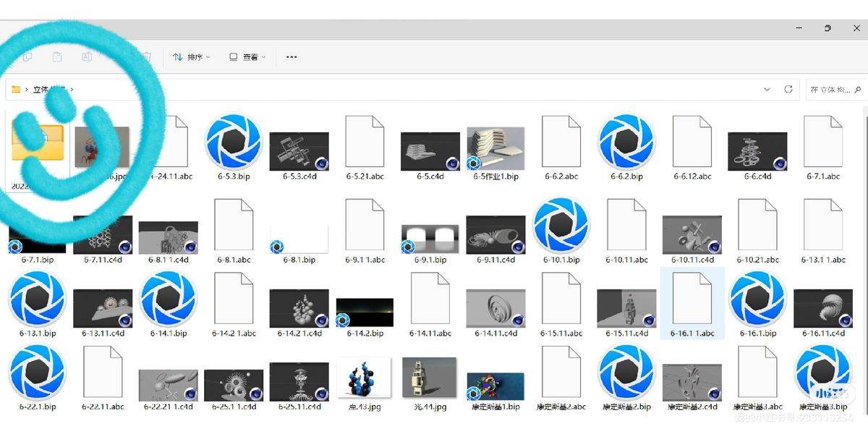Select the file 康定斯基2.abc
Viewport: 868px width, 434px height.
coord(561,378)
